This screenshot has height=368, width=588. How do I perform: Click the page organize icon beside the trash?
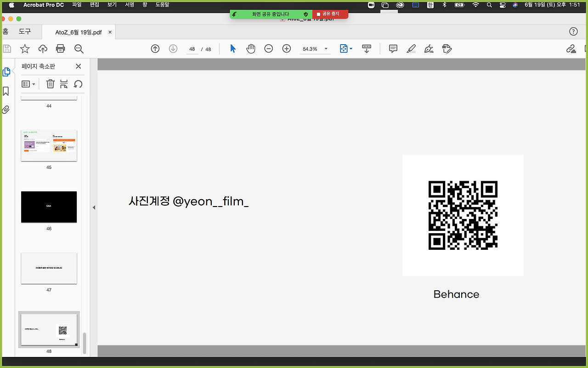64,84
